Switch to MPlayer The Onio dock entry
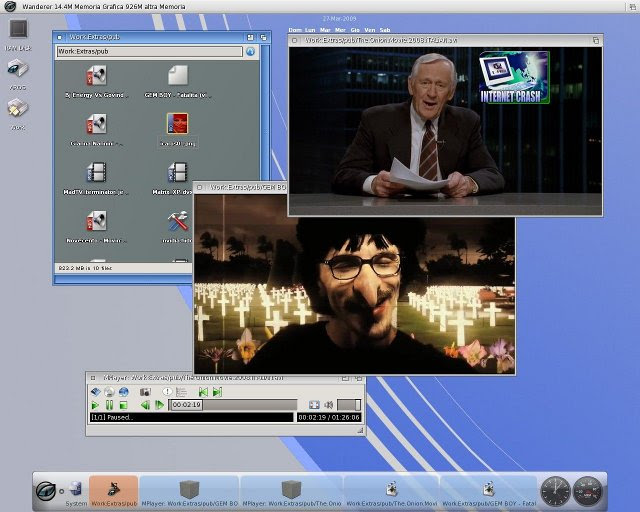The height and width of the screenshot is (512, 640). coord(291,492)
